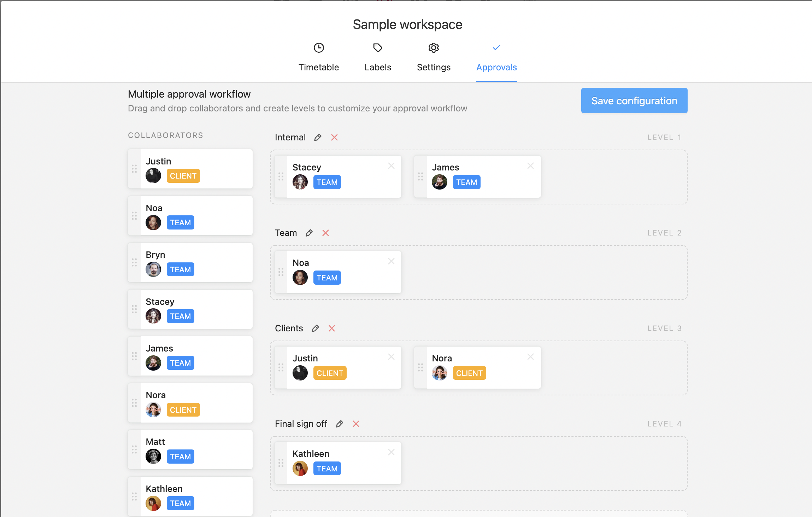Remove Stacey from Internal level
The width and height of the screenshot is (812, 517).
391,166
